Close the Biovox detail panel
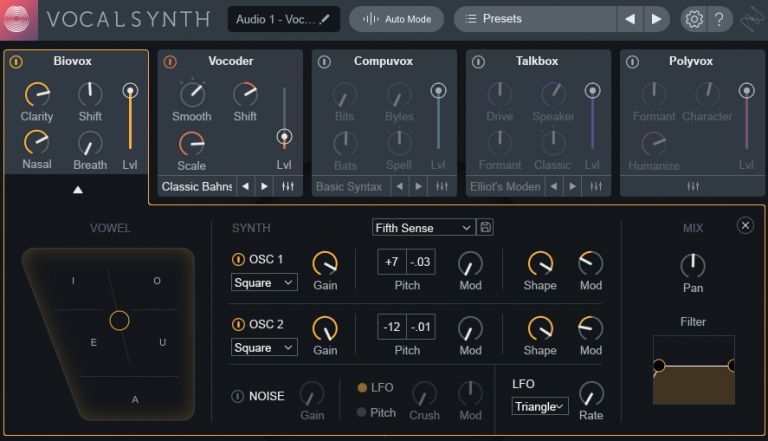Viewport: 768px width, 441px height. 745,226
